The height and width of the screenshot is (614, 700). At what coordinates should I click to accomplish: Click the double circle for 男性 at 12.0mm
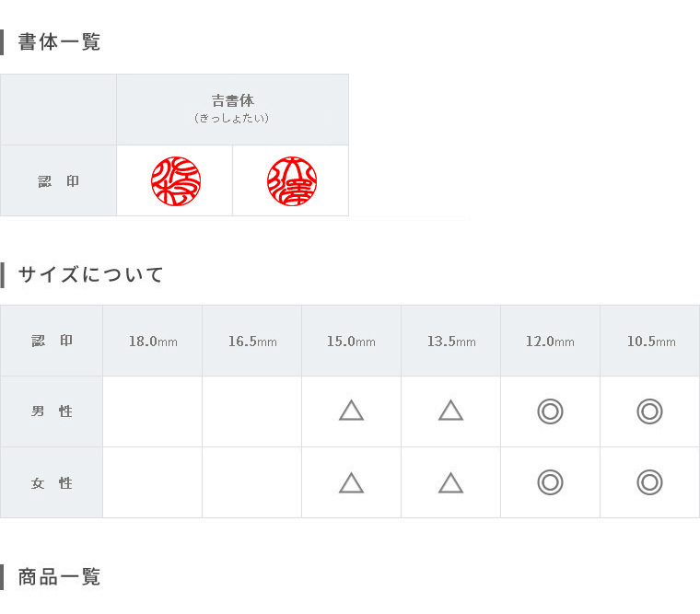pos(550,411)
